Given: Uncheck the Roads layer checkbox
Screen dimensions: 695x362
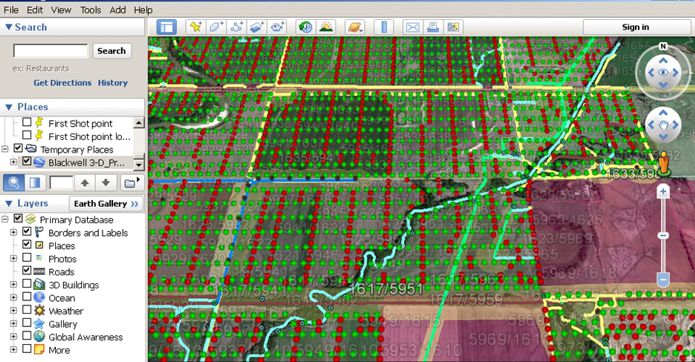Looking at the screenshot, I should [27, 270].
